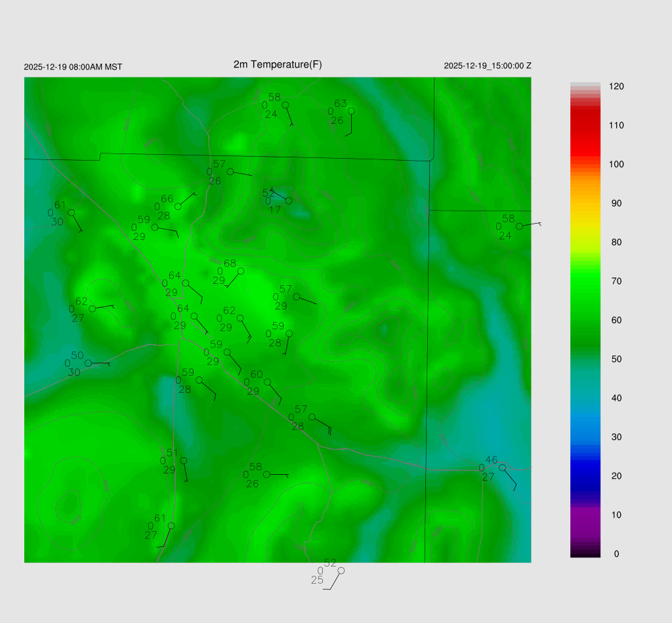Click the station circle with 57 and 26
This screenshot has width=672, height=623.
pyautogui.click(x=230, y=172)
